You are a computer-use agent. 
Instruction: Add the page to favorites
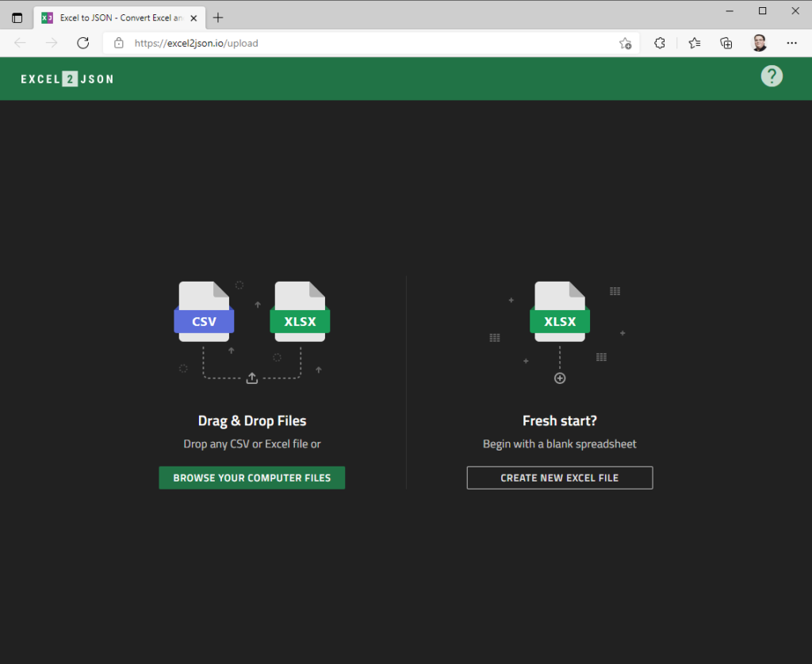(625, 44)
